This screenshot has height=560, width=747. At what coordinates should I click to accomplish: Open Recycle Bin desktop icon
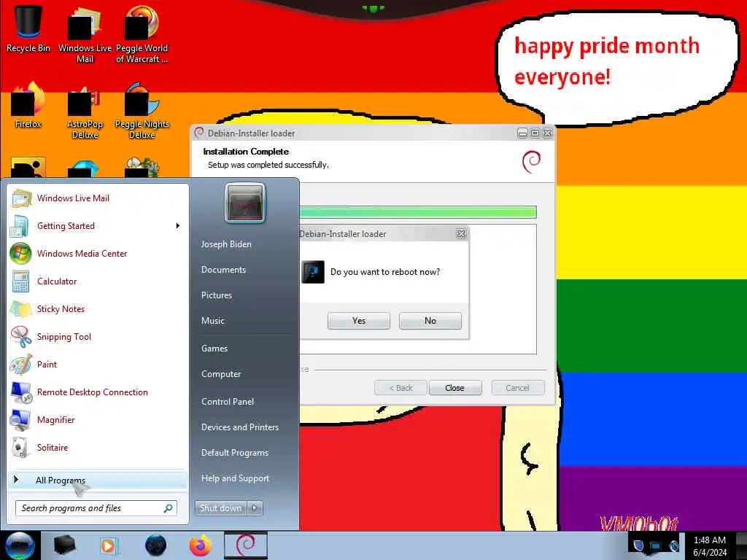[28, 28]
